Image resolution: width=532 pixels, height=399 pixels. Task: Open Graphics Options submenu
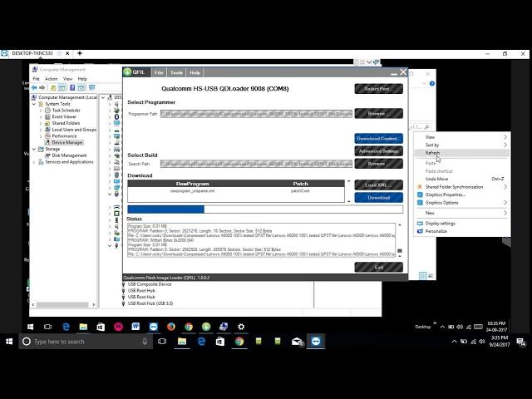click(462, 203)
